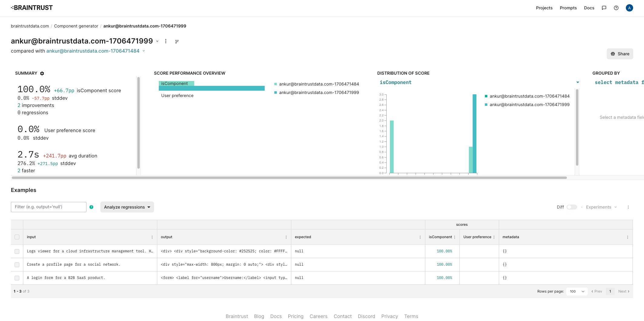This screenshot has height=321, width=644.
Task: Click the '2 improvements' summary link
Action: [x=36, y=105]
